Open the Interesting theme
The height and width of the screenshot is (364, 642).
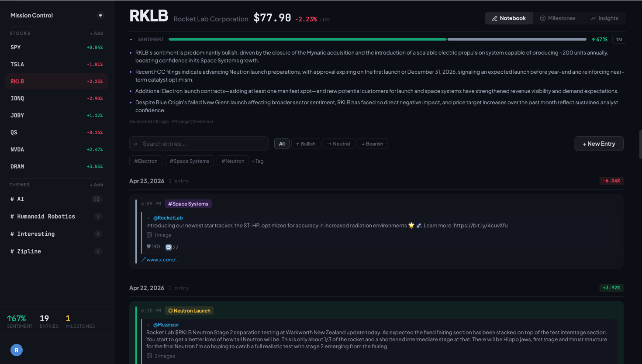[x=56, y=234]
